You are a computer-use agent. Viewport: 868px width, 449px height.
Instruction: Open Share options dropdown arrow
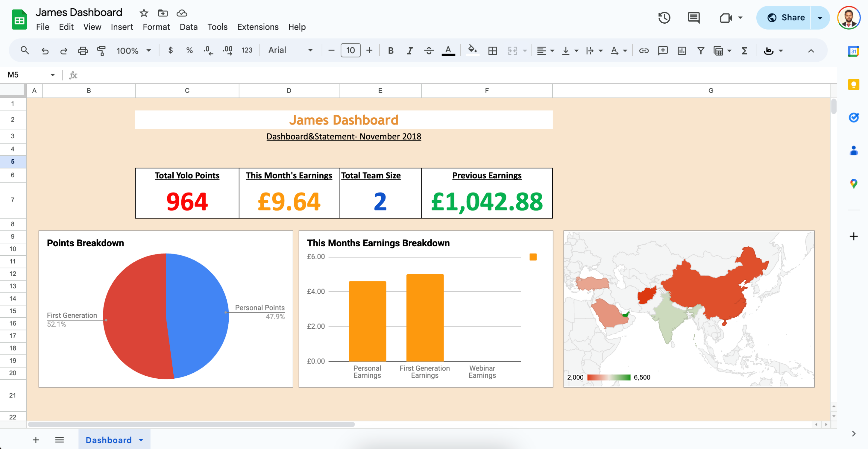pos(820,18)
